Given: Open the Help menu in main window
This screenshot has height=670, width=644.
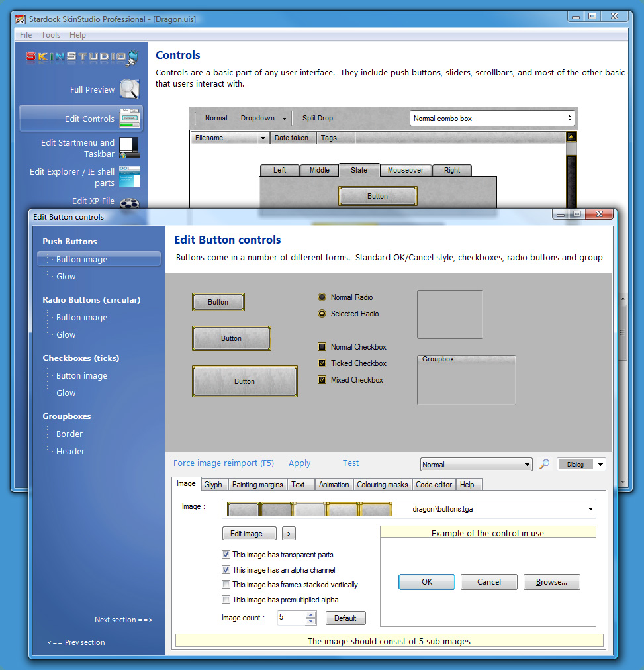Looking at the screenshot, I should click(77, 35).
